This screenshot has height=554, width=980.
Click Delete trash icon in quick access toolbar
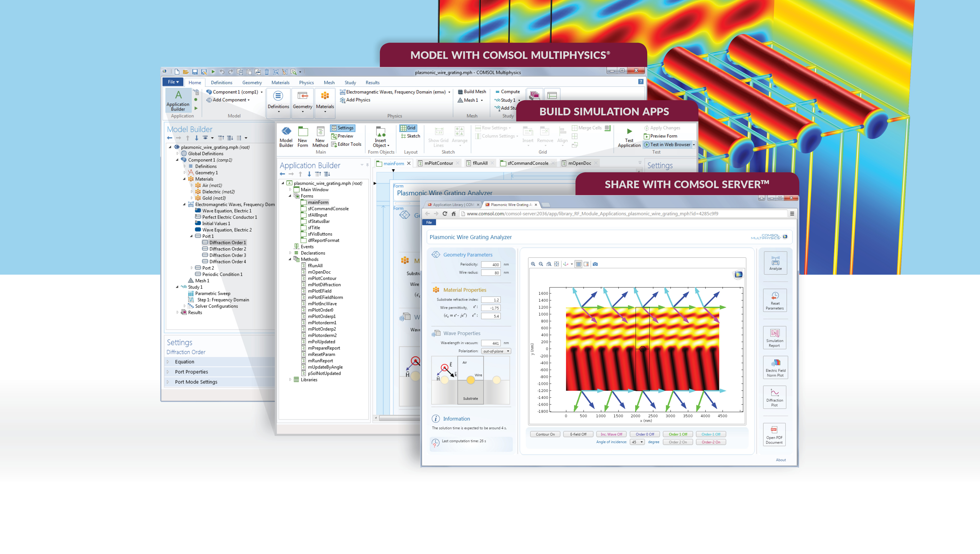267,72
